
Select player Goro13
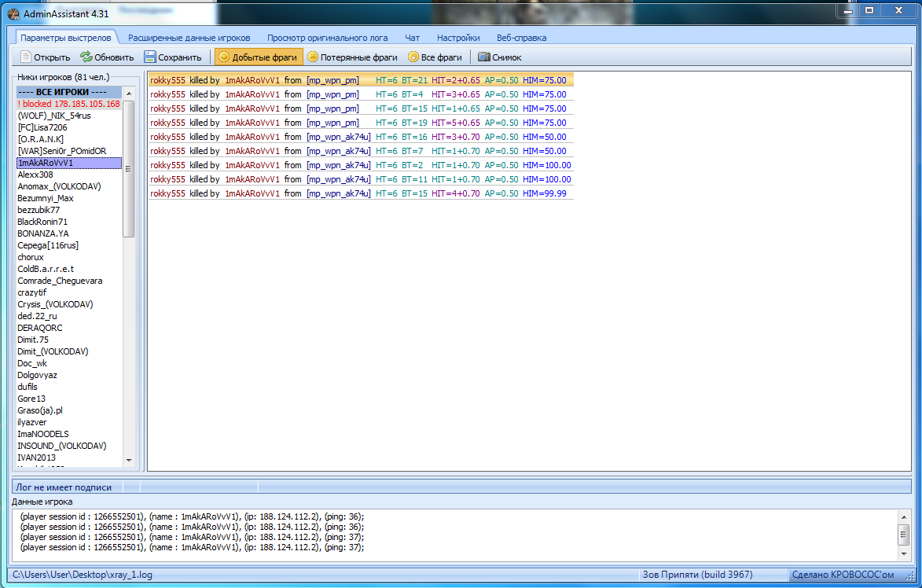point(69,398)
